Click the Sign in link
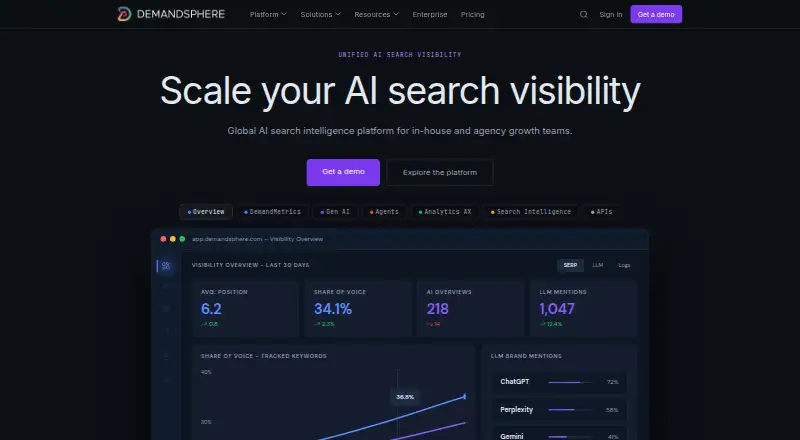 (x=611, y=15)
